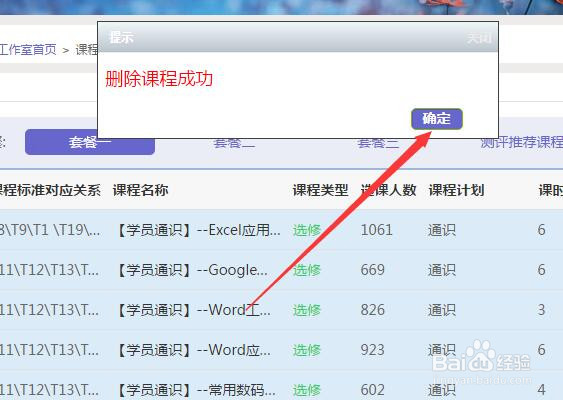Screen dimensions: 563x400
Task: Click 课程类型 column header
Action: point(320,190)
